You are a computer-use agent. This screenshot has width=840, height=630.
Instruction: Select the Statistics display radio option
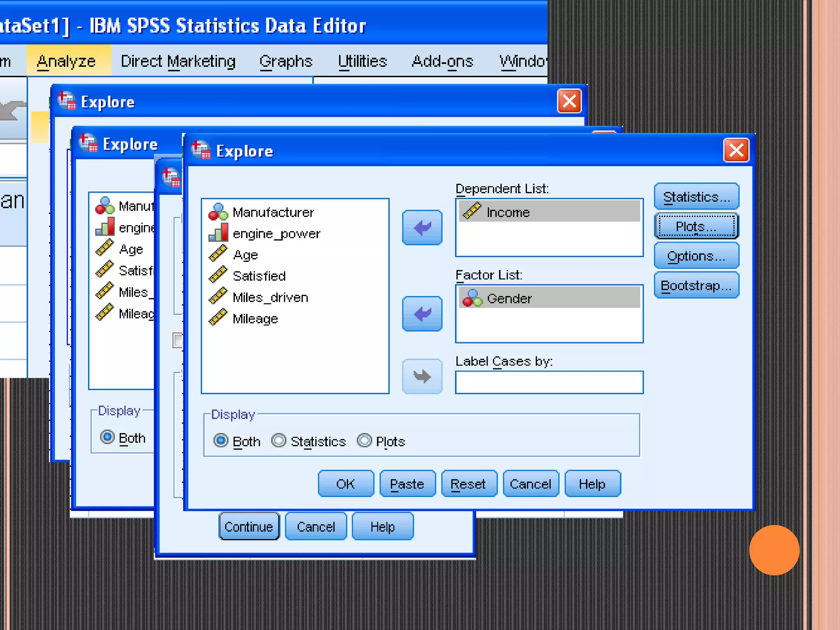coord(279,441)
